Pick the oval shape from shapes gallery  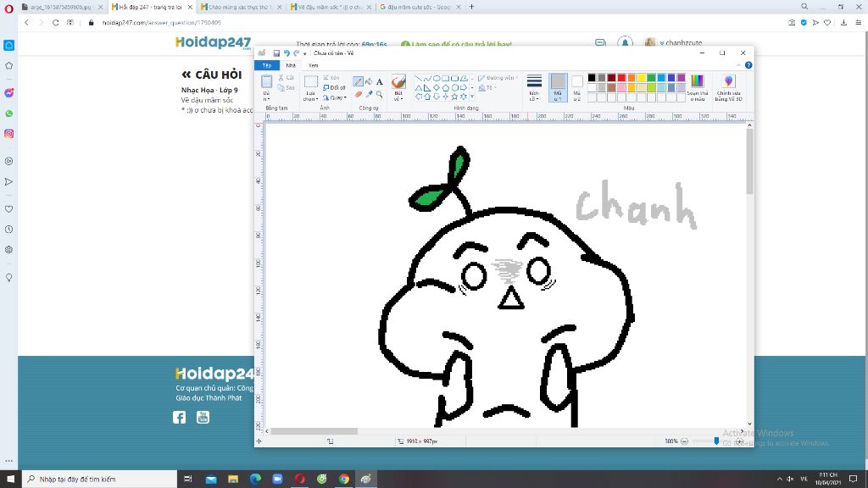(x=437, y=79)
